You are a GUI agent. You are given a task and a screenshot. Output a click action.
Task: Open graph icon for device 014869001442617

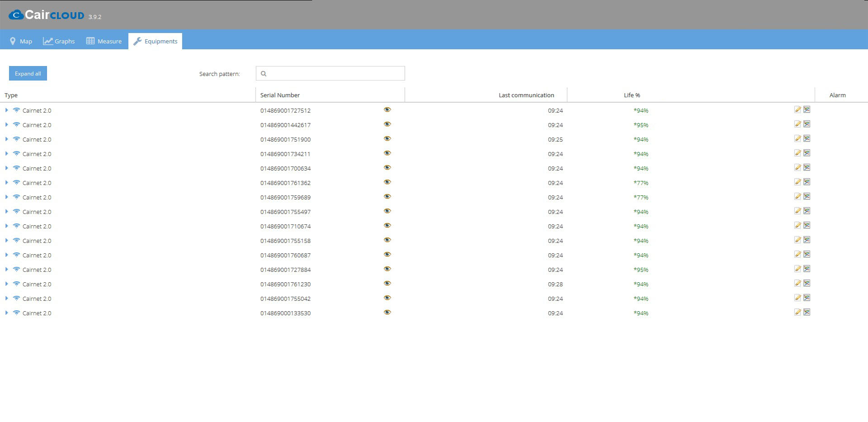(x=806, y=124)
